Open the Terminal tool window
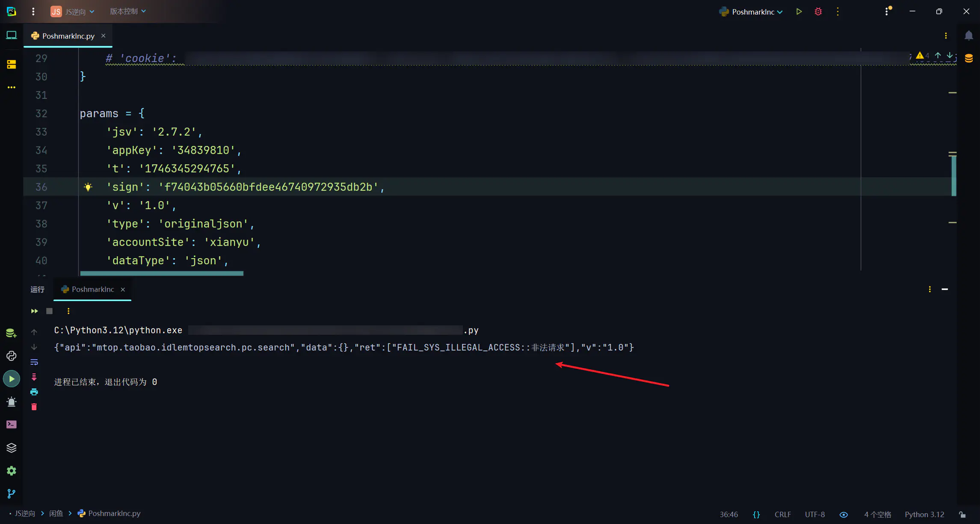Screen dimensions: 980x524 pos(12,424)
